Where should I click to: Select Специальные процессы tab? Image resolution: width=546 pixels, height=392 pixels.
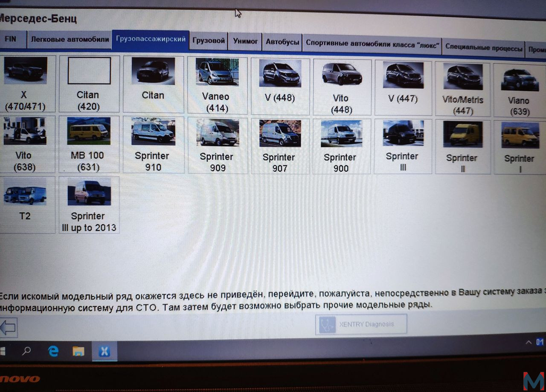point(484,48)
